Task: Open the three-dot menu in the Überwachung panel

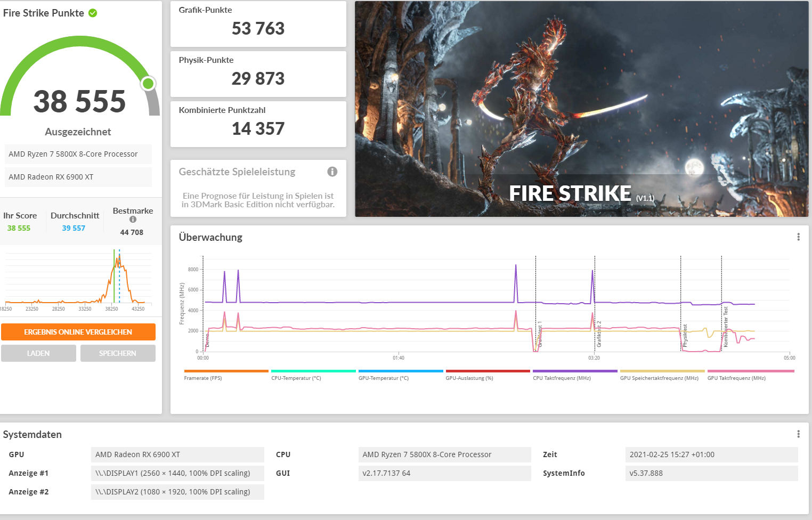Action: tap(798, 237)
